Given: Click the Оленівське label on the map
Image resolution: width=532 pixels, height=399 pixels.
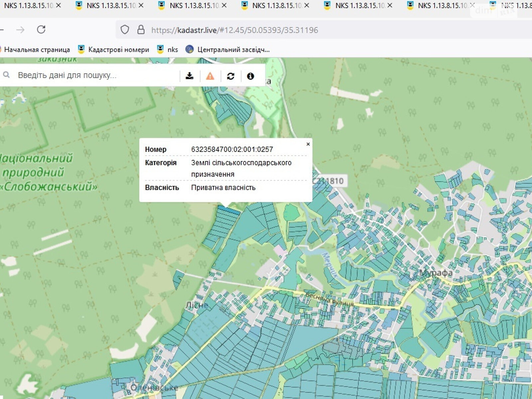Looking at the screenshot, I should tap(154, 388).
